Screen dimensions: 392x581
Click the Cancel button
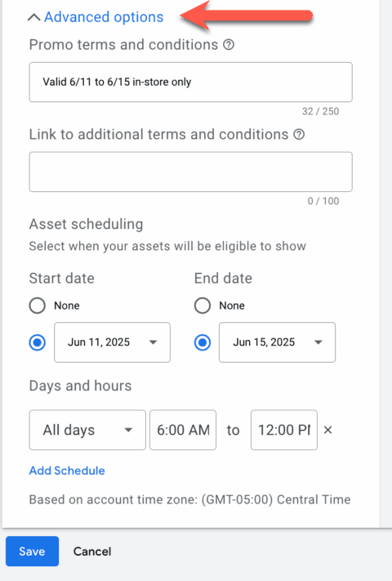(x=92, y=552)
